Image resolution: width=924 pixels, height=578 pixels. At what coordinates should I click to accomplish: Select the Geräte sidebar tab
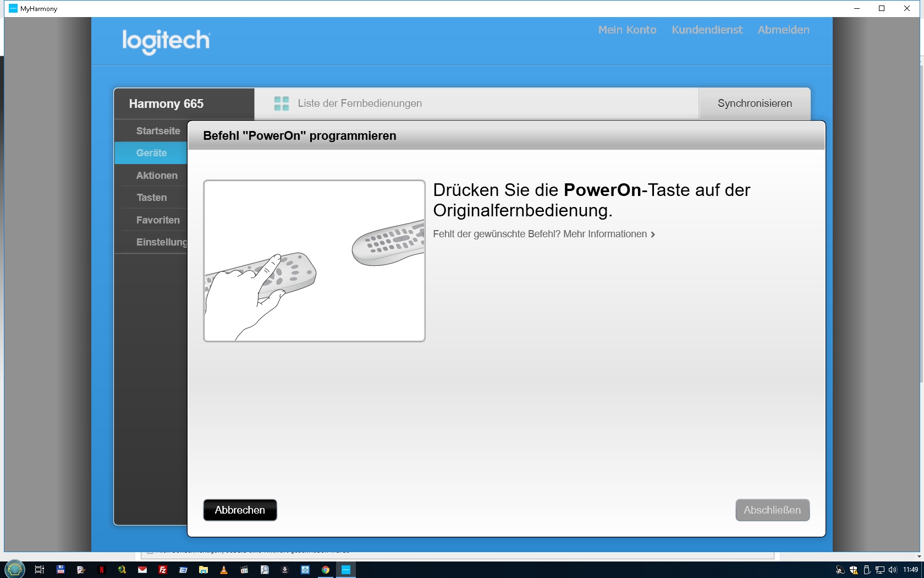coord(151,153)
